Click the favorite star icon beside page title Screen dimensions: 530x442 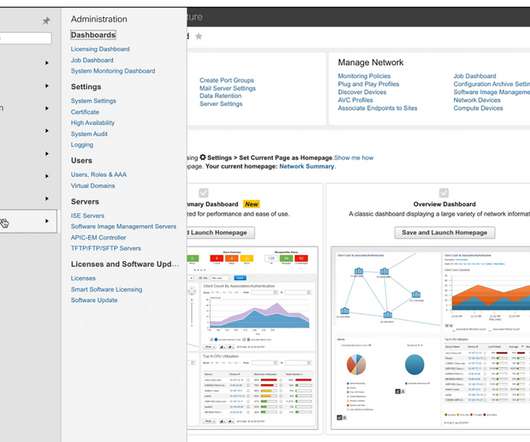[x=199, y=36]
